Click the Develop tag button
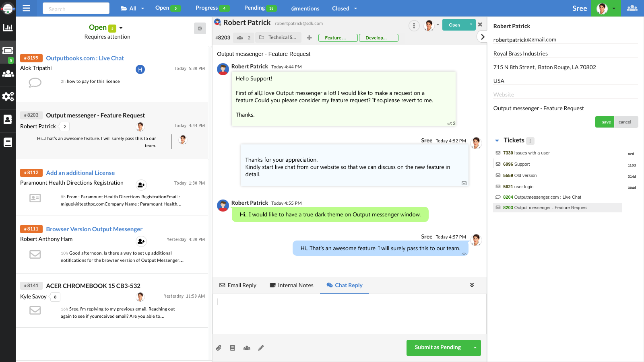The image size is (644, 362). pos(378,38)
